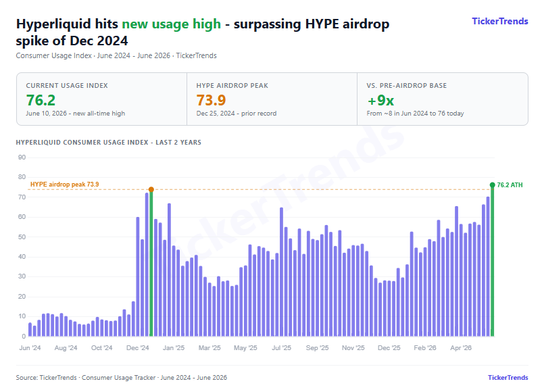The image size is (542, 392).
Task: Click the green '76.2' current usage value
Action: pyautogui.click(x=41, y=100)
